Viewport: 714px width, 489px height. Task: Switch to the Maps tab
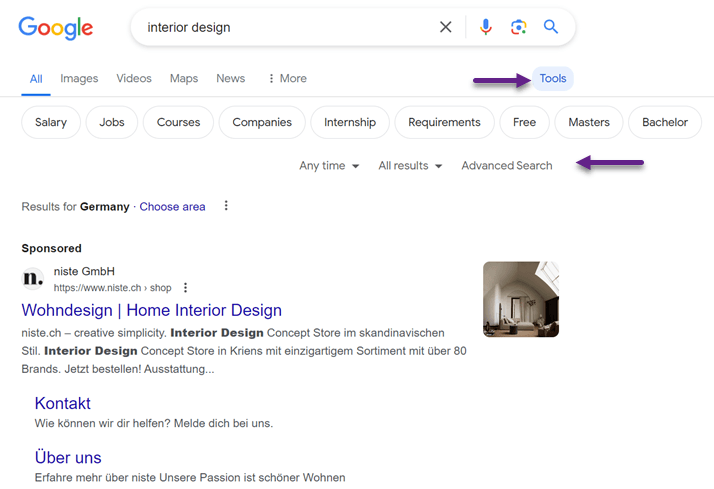[184, 78]
